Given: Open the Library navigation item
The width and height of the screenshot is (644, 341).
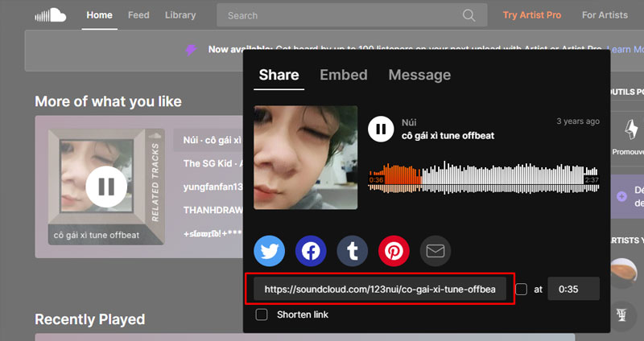Looking at the screenshot, I should [180, 15].
